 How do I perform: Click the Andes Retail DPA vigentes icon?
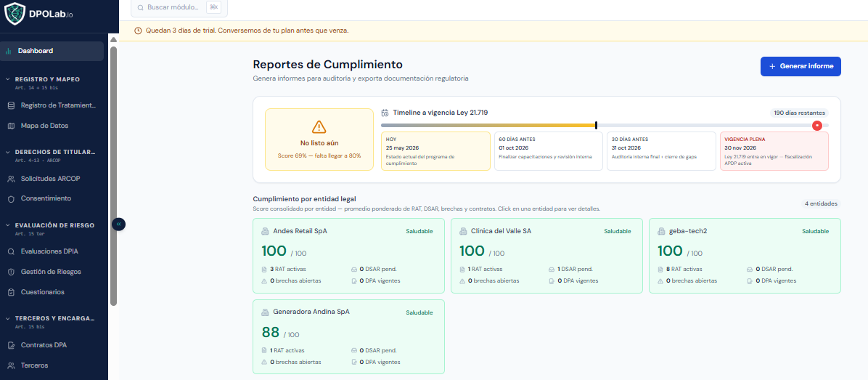pyautogui.click(x=353, y=281)
